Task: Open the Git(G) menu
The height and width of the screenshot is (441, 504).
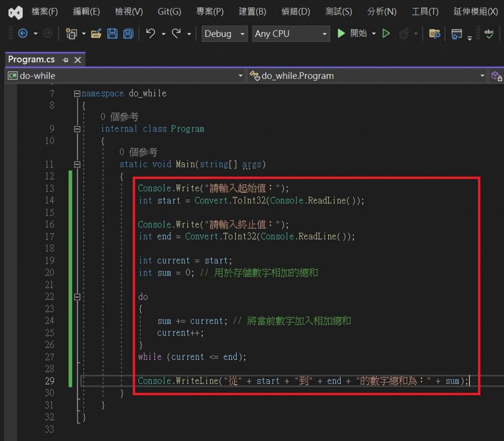Action: point(169,12)
